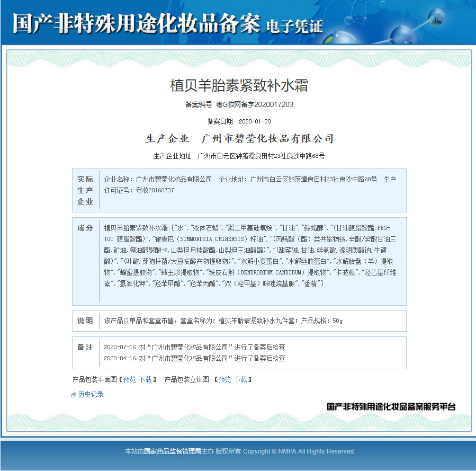Screen dimensions: 476x471
Task: Click the 2020-07-16 inspection note
Action: pyautogui.click(x=195, y=347)
